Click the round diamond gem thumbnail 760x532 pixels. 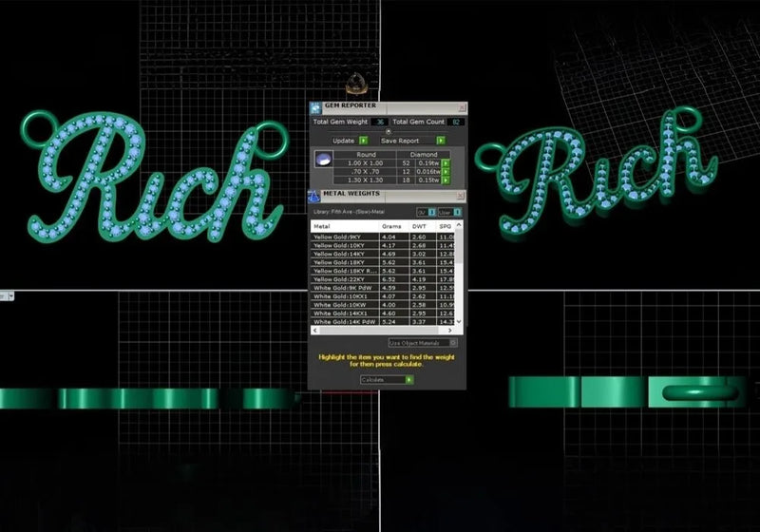[324, 163]
